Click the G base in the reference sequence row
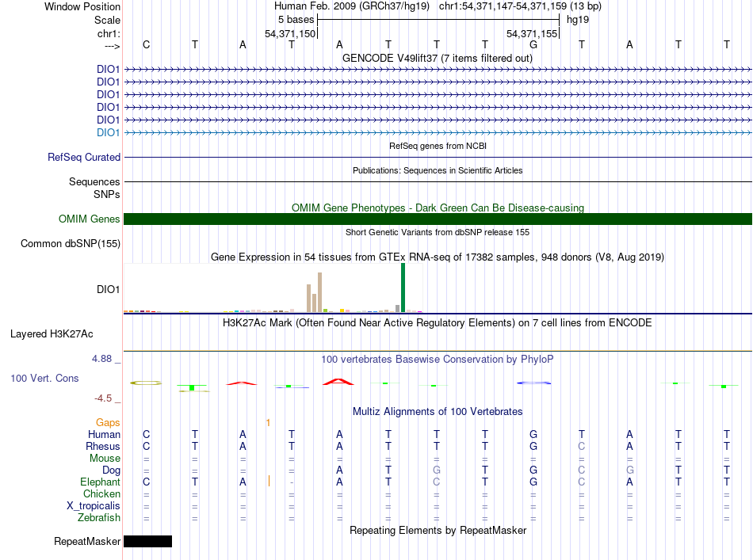 click(x=533, y=44)
